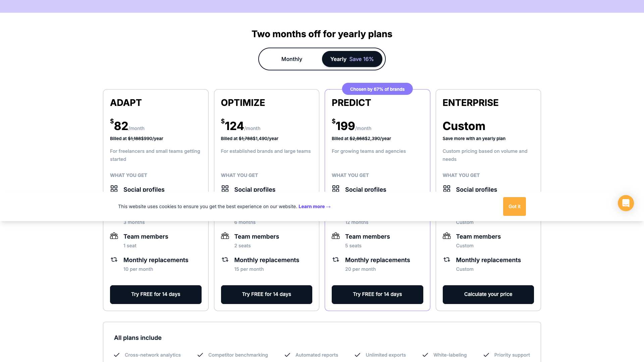Viewport: 644px width, 362px height.
Task: Click the Team members icon in ADAPT plan
Action: point(114,236)
